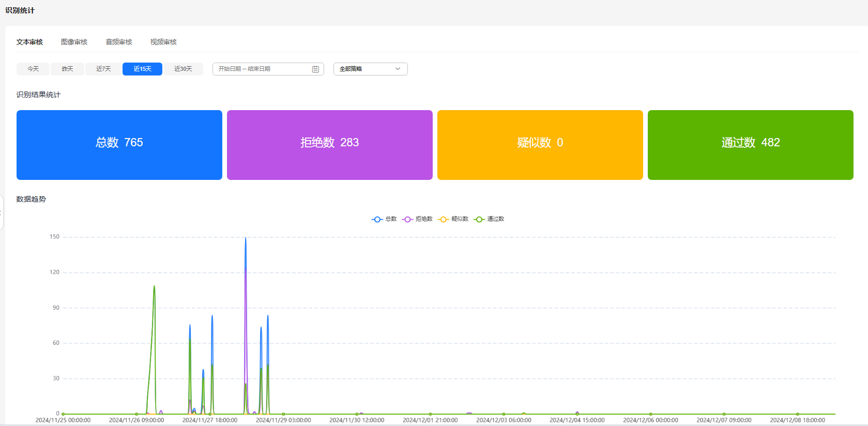The image size is (868, 426).
Task: Select the 今天 time range button
Action: pyautogui.click(x=33, y=69)
